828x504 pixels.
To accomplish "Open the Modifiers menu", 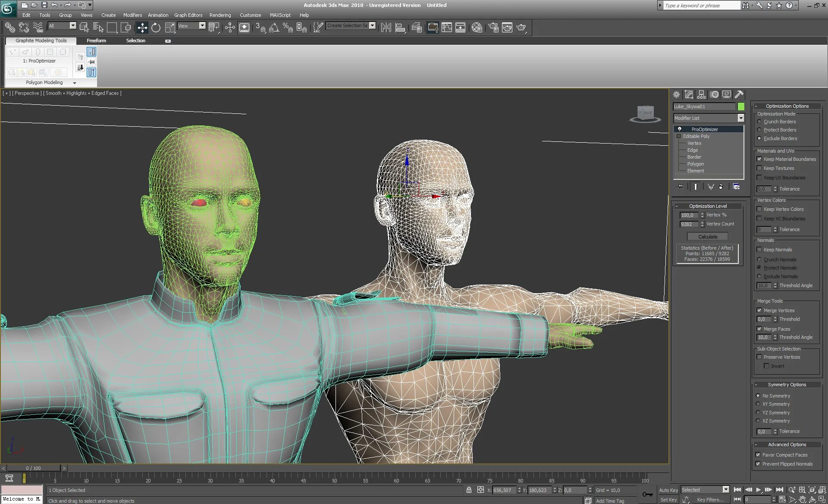I will [x=131, y=15].
